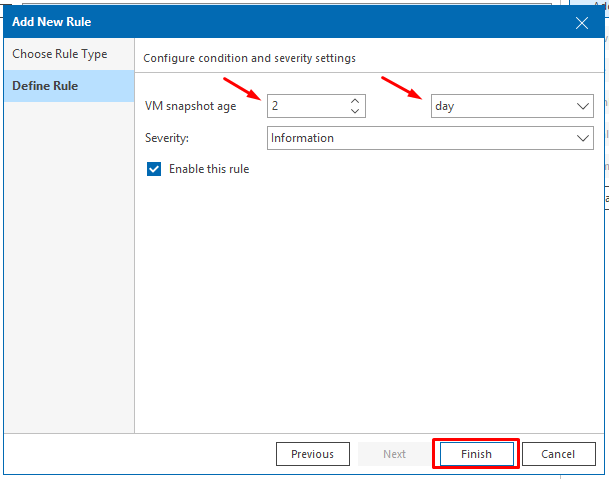Close the Add New Rule dialog
Screen dimensions: 609x479
[583, 20]
